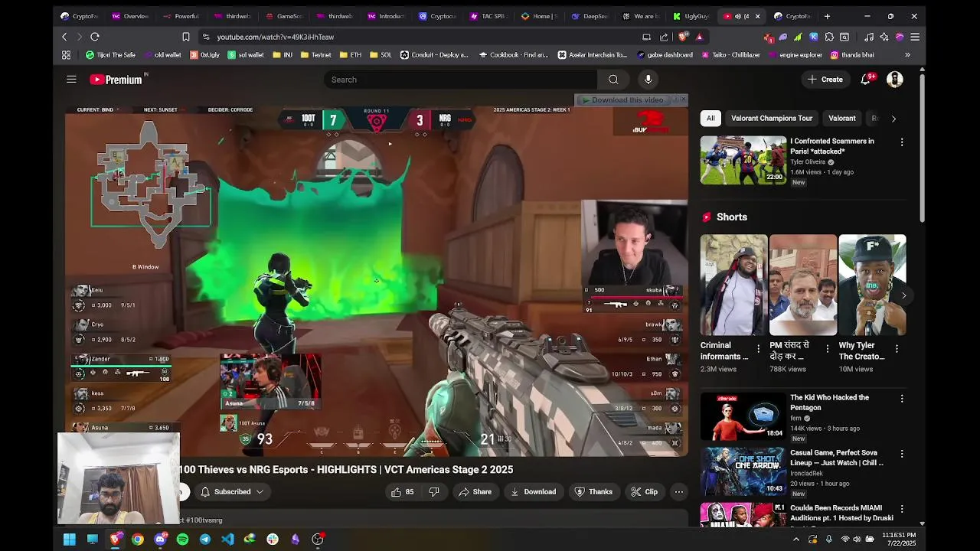This screenshot has width=980, height=551.
Task: Show hidden system tray icons
Action: (x=795, y=540)
